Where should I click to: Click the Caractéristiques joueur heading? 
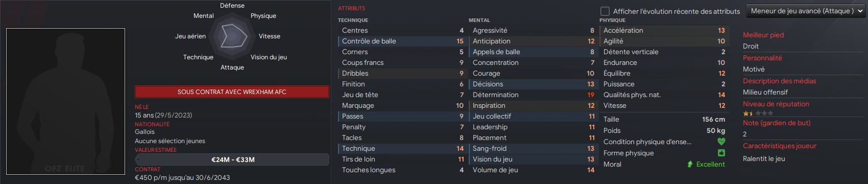coord(780,146)
